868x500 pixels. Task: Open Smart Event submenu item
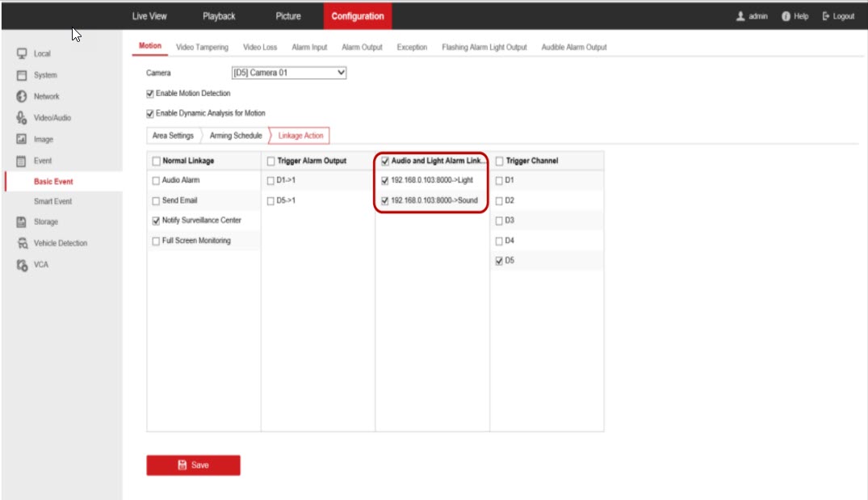pyautogui.click(x=52, y=201)
